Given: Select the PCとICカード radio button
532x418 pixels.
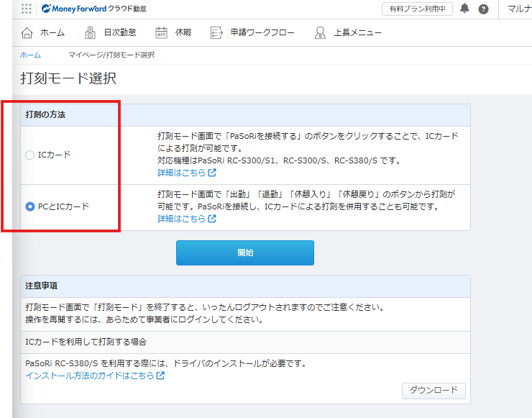Looking at the screenshot, I should [29, 206].
